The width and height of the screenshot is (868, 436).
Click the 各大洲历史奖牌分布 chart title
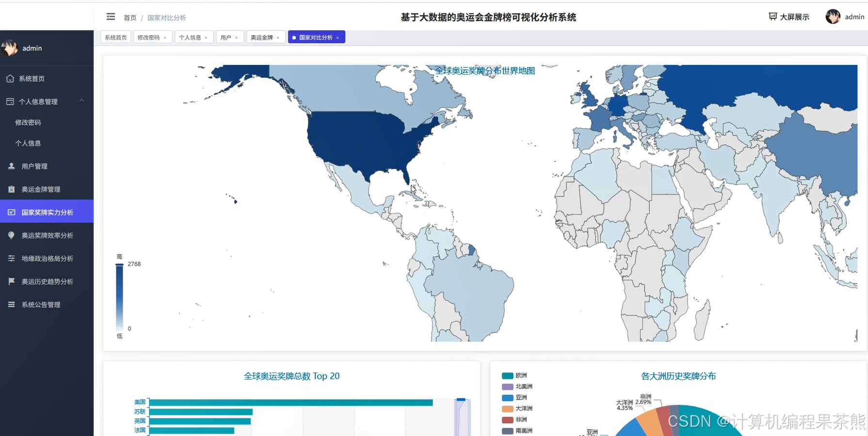pyautogui.click(x=678, y=376)
